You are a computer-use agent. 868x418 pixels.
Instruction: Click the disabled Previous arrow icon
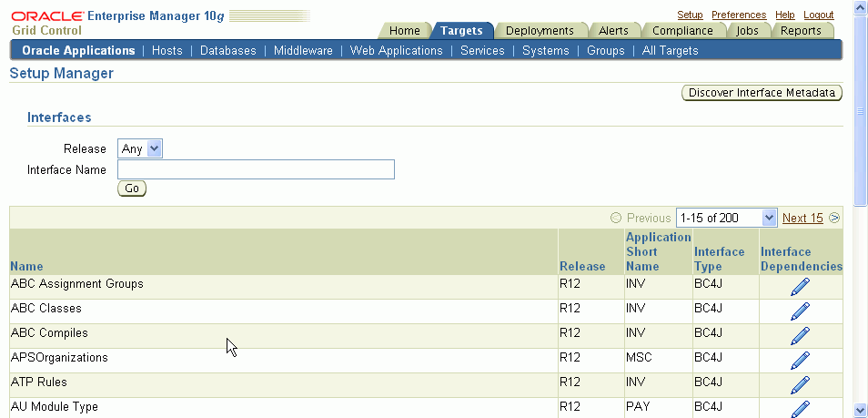[616, 218]
